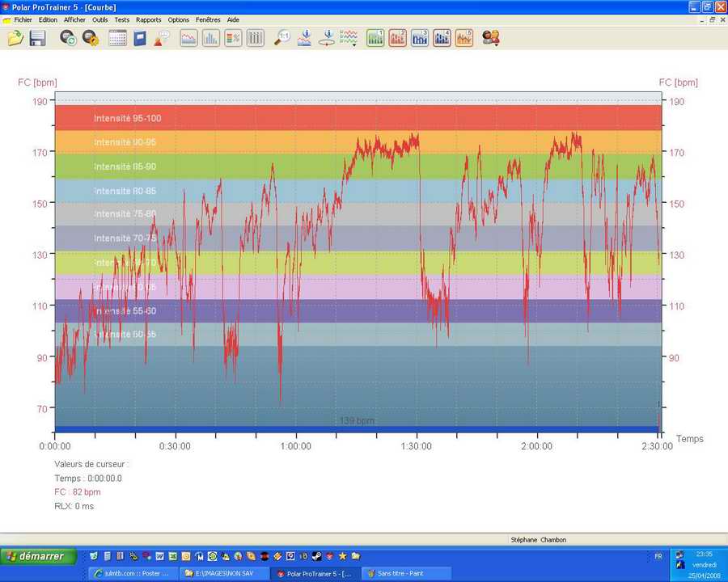
Task: Click the curve graph view icon
Action: point(188,37)
